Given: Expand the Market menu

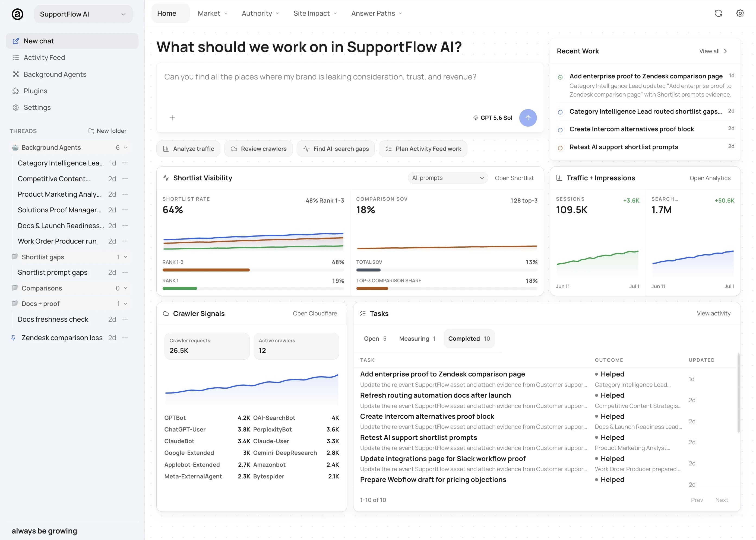Looking at the screenshot, I should tap(213, 13).
